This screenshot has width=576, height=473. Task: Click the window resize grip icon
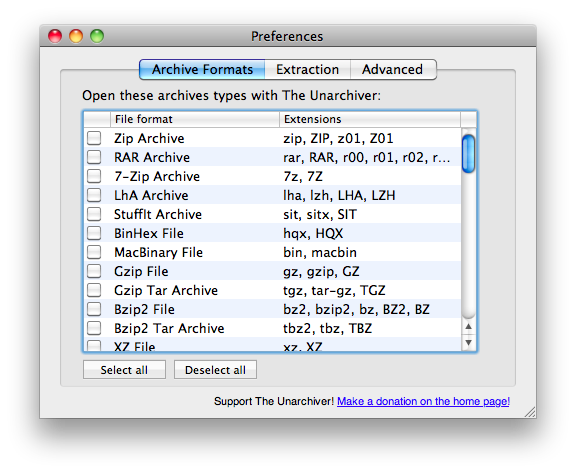[530, 412]
